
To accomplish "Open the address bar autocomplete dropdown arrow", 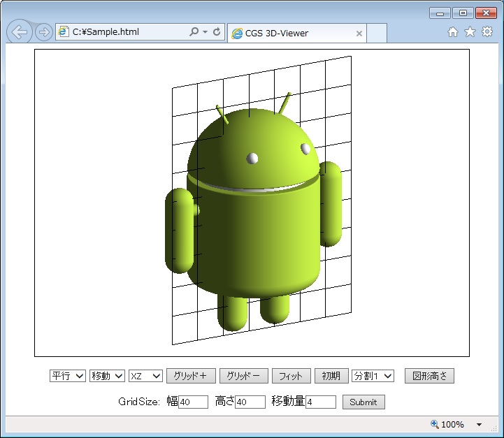I will point(206,32).
